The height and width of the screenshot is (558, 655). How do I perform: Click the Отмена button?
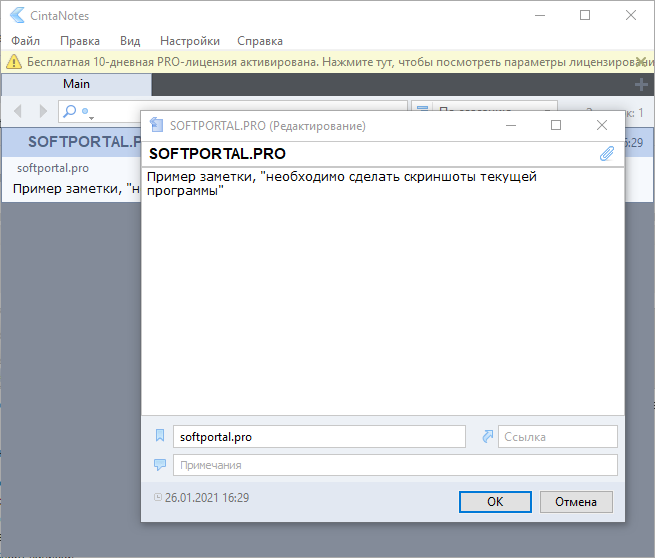[x=576, y=502]
